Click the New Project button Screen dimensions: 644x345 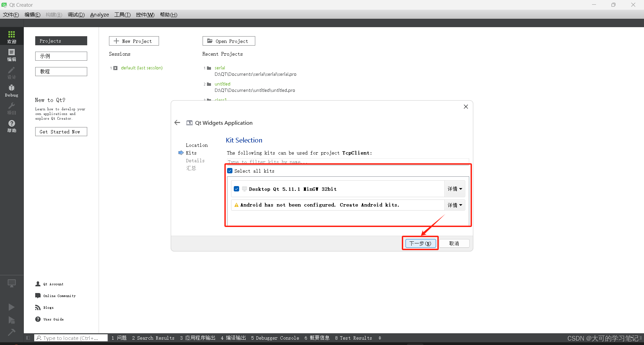pyautogui.click(x=134, y=41)
